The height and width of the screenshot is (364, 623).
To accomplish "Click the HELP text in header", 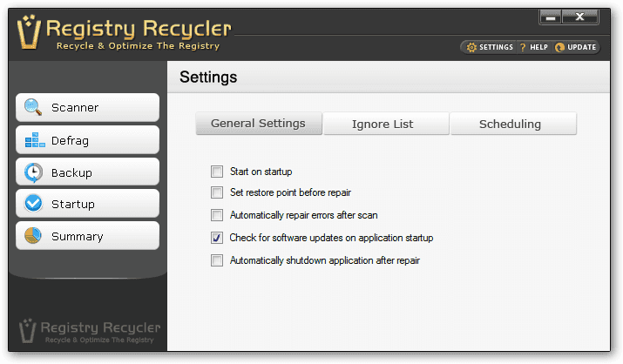I will pos(538,47).
